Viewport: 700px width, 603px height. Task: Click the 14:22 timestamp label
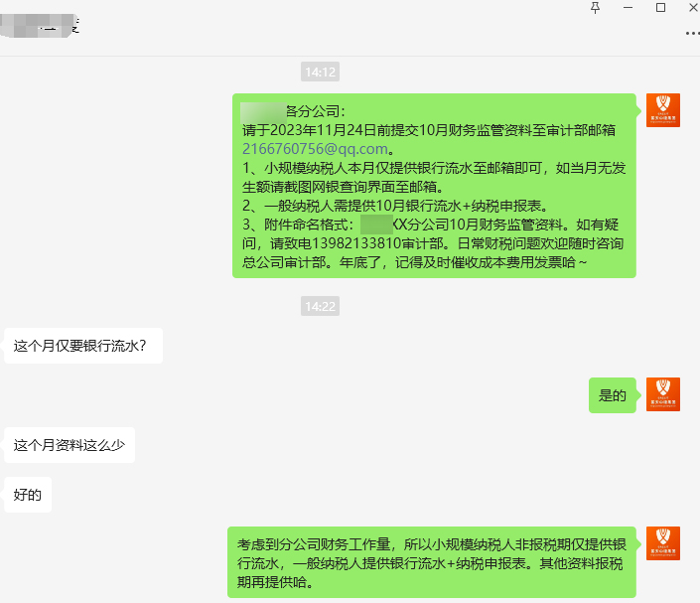coord(320,306)
